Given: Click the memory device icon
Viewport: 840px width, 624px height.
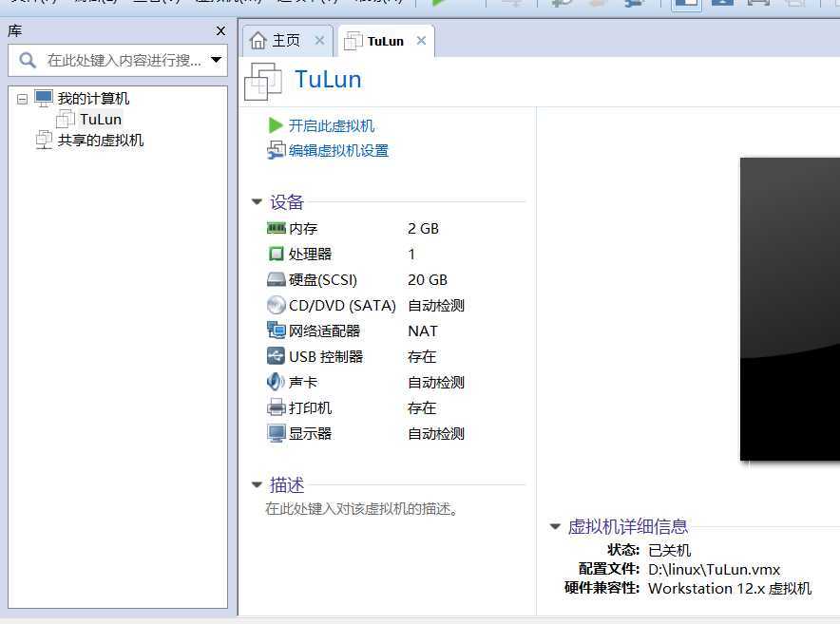Looking at the screenshot, I should (x=277, y=229).
